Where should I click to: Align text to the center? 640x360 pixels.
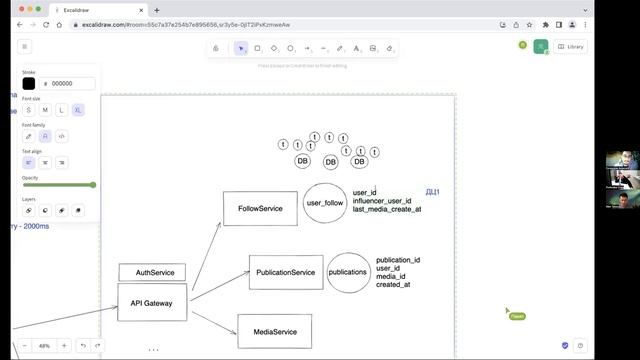tap(45, 162)
